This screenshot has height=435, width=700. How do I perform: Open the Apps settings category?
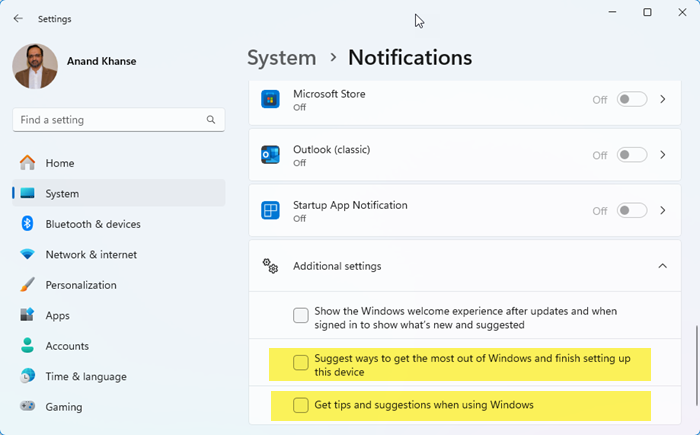click(x=57, y=315)
